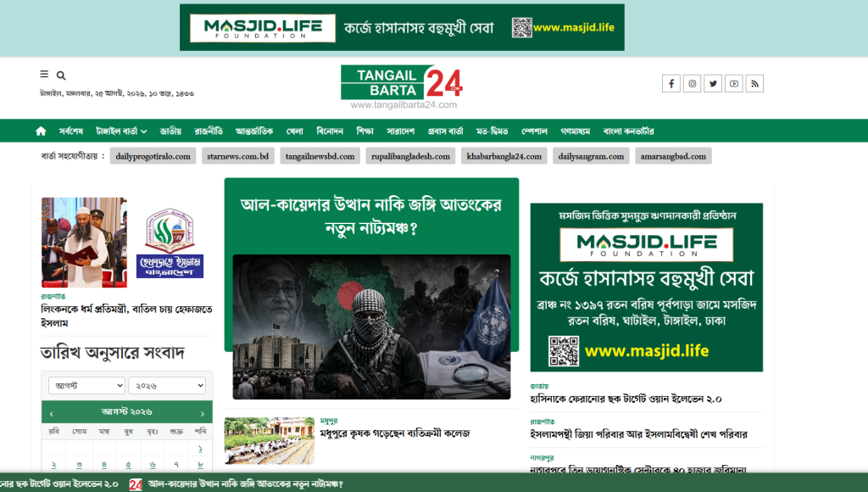Open the মত-দ্বিমত menu item
The height and width of the screenshot is (492, 868).
pyautogui.click(x=492, y=131)
